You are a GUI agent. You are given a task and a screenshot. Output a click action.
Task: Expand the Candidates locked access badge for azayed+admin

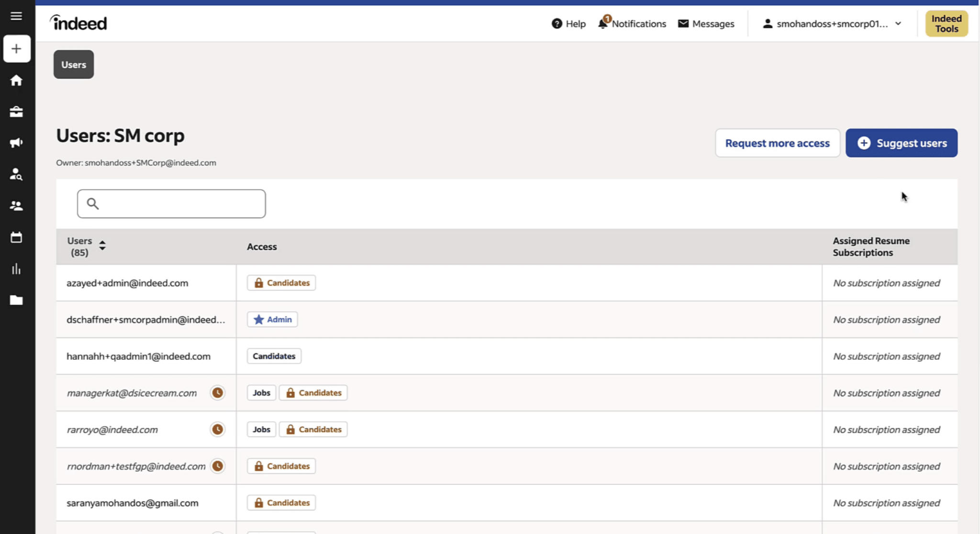pos(281,282)
